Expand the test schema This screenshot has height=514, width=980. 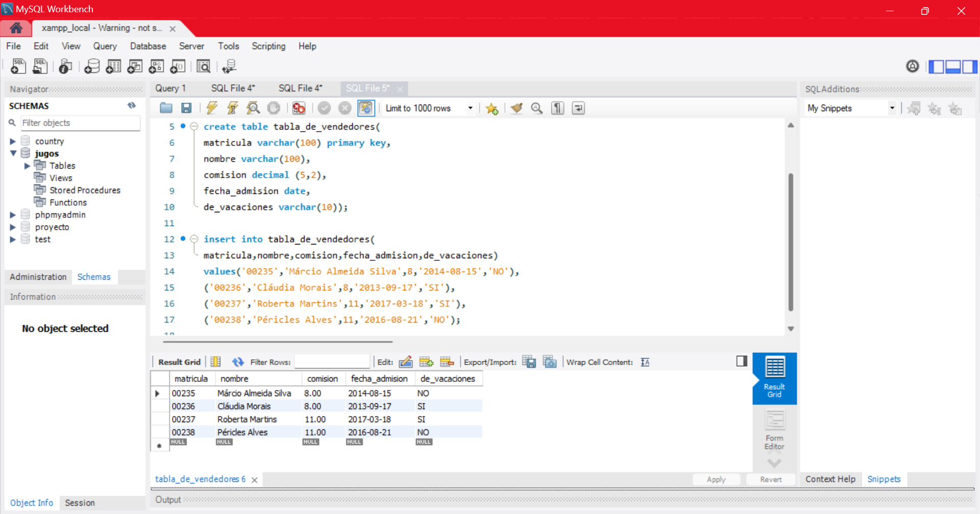(x=13, y=239)
